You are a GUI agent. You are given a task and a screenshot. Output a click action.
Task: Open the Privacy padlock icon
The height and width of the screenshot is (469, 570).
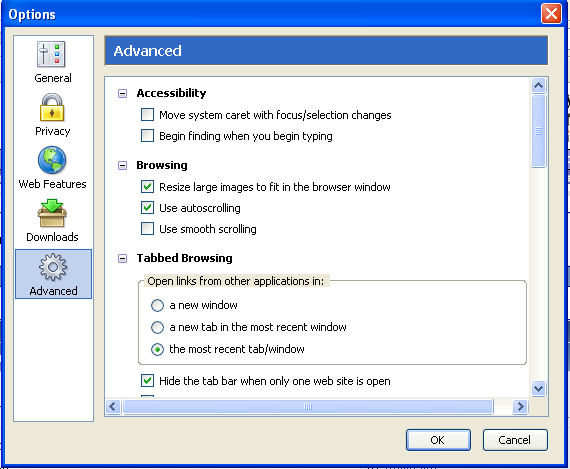click(52, 107)
